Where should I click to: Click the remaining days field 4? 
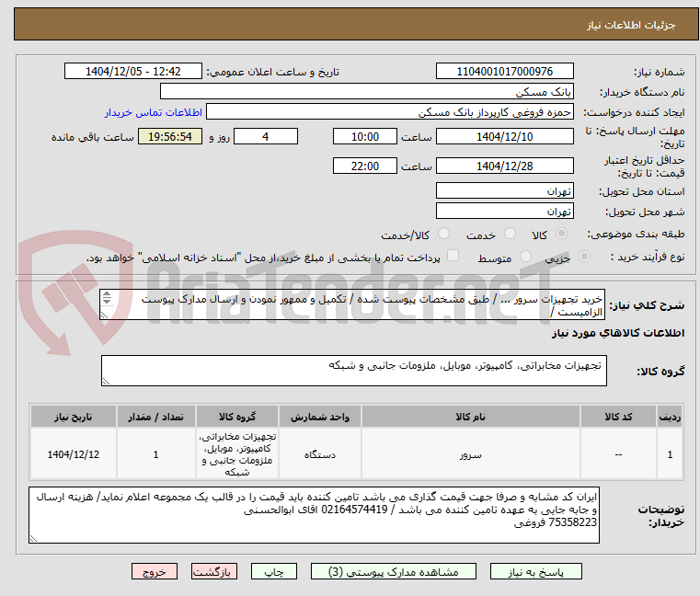(x=266, y=137)
